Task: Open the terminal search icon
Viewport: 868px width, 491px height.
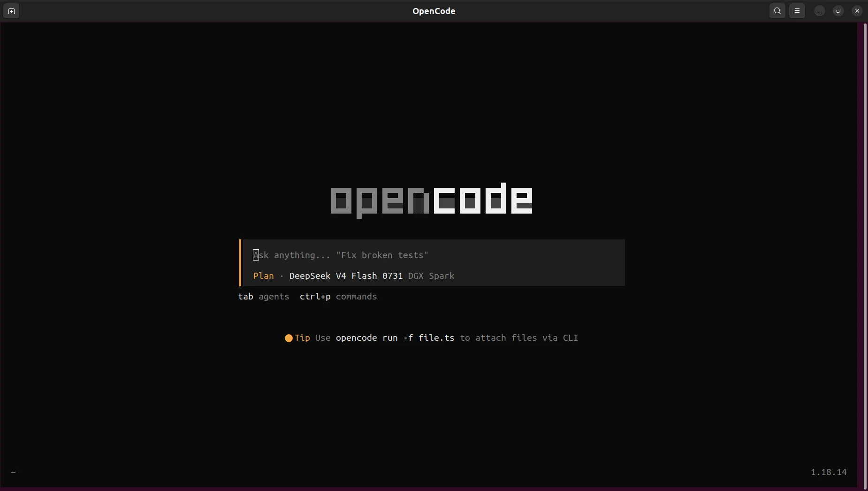Action: tap(777, 11)
